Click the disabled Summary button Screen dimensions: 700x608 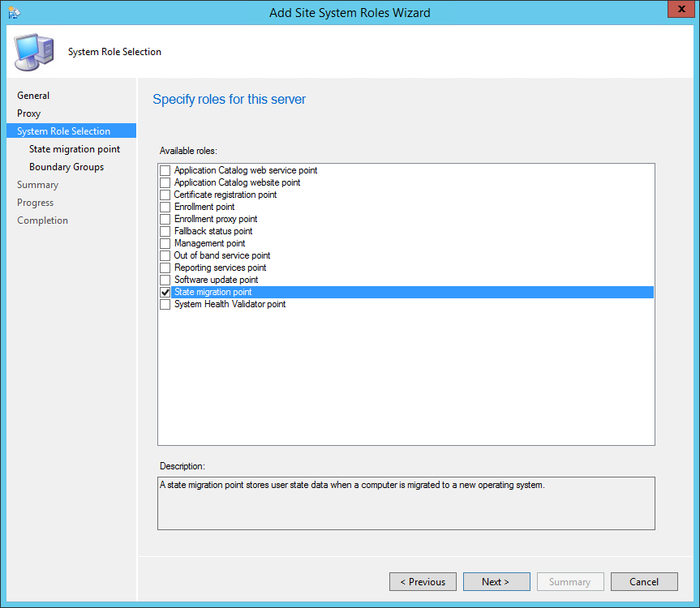click(x=570, y=582)
